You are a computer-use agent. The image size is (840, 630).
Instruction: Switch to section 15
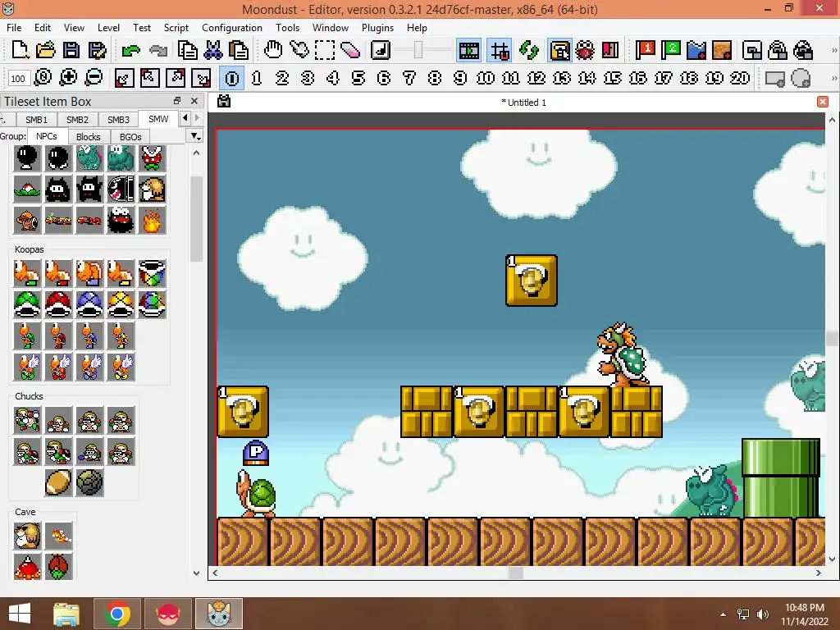point(612,78)
